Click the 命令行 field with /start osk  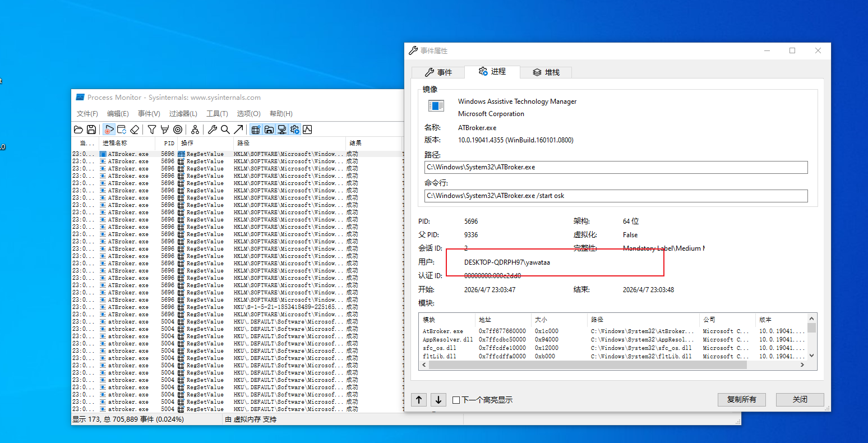[616, 196]
